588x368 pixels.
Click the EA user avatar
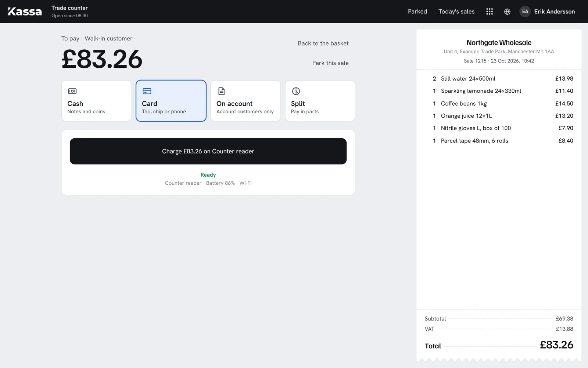point(525,11)
